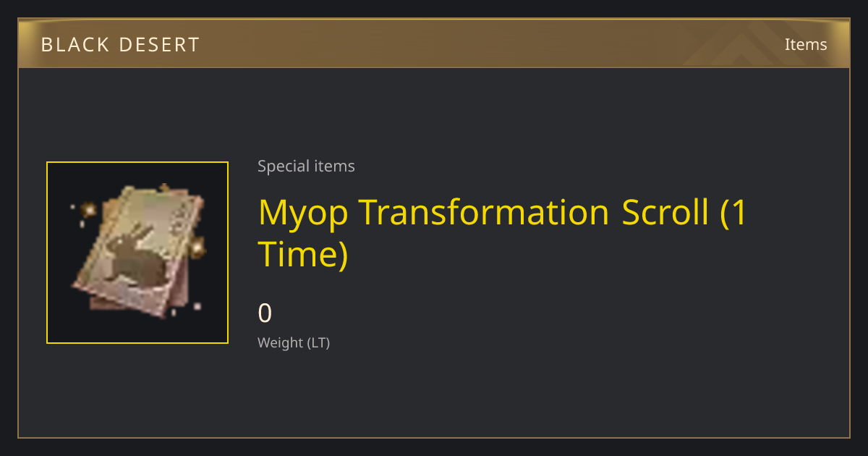Click the gold header banner background
Screen dimensions: 868x456
pos(434,43)
